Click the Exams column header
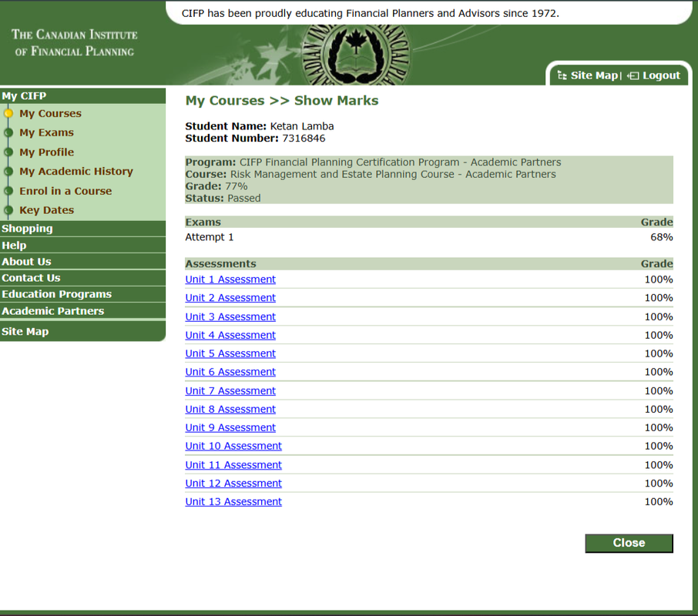This screenshot has width=698, height=616. point(203,222)
